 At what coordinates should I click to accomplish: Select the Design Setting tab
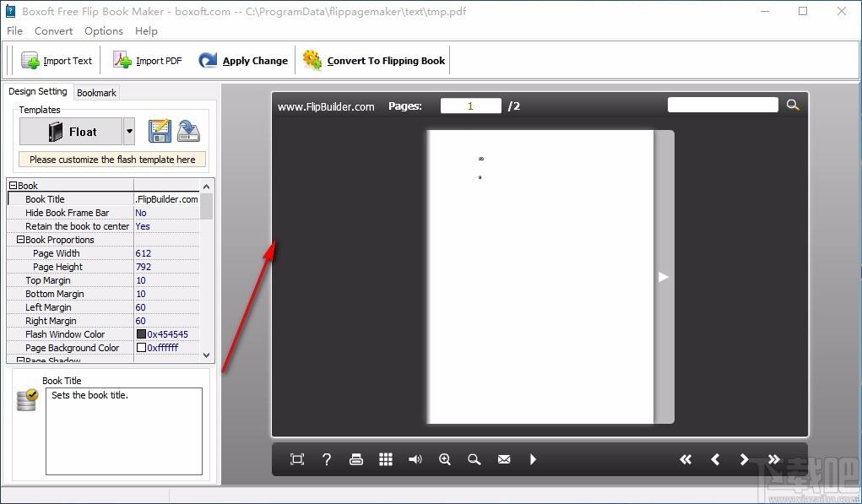pyautogui.click(x=38, y=91)
